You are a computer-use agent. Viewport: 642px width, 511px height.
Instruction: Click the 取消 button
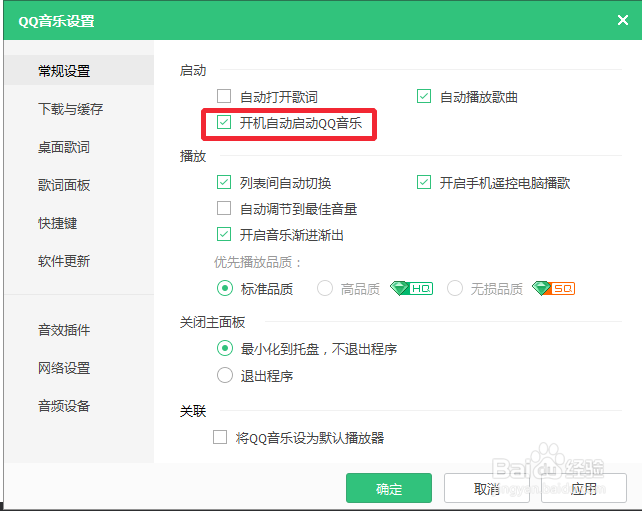click(x=487, y=488)
